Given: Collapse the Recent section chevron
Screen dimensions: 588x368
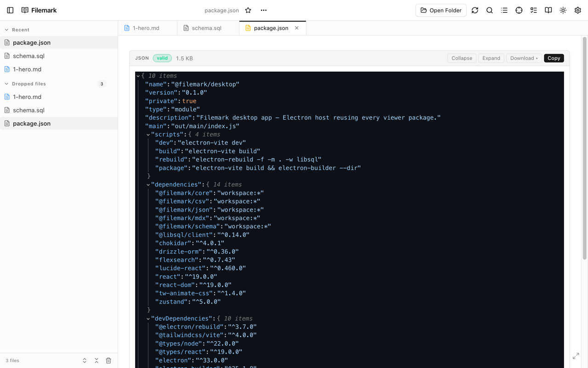Looking at the screenshot, I should pyautogui.click(x=6, y=30).
